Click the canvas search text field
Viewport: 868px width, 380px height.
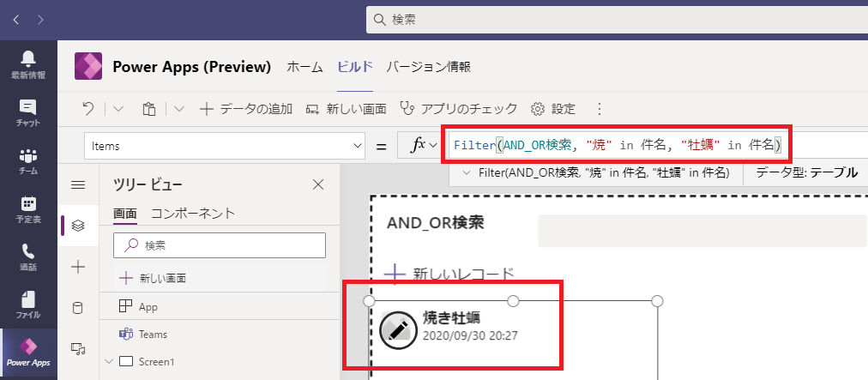click(x=702, y=231)
